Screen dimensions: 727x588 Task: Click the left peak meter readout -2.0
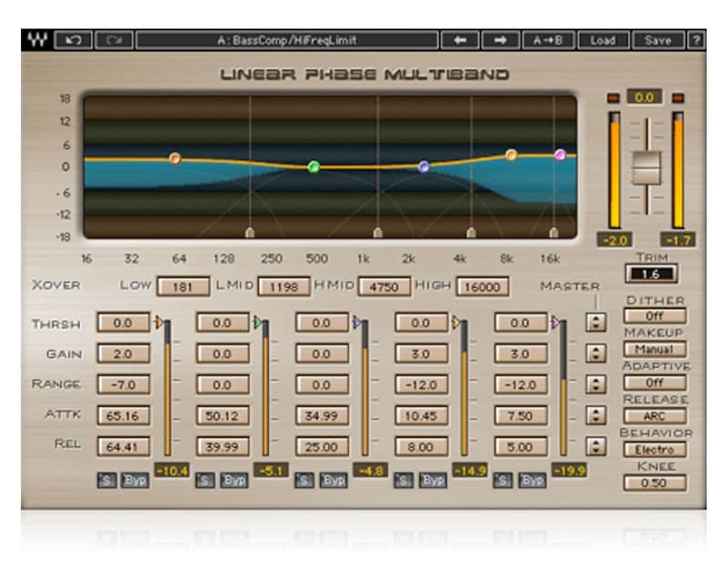[x=615, y=240]
